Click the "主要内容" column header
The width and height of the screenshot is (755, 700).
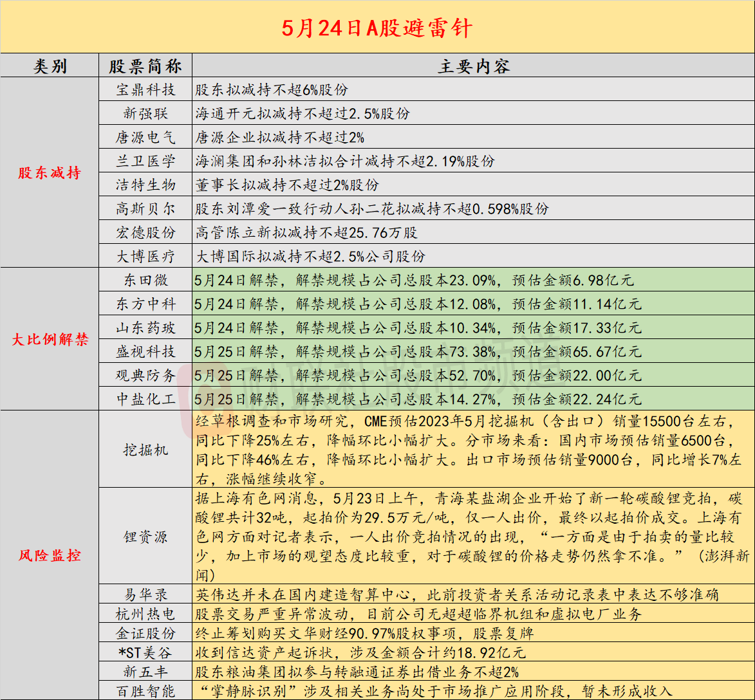[x=473, y=66]
